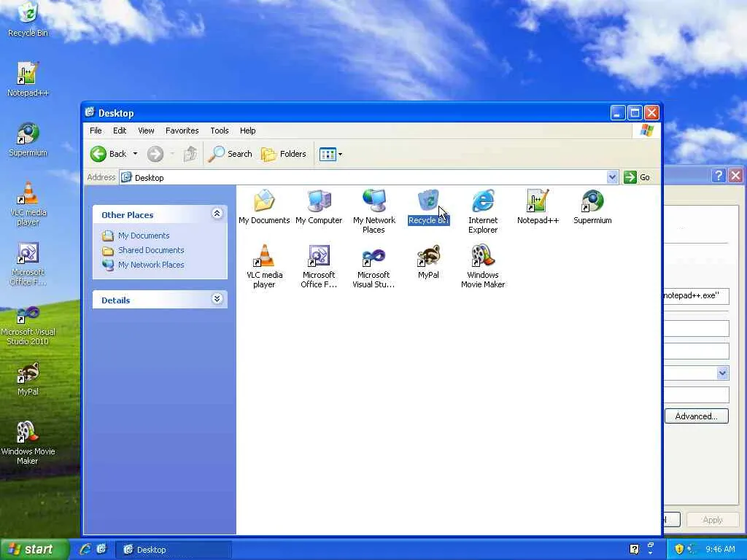747x560 pixels.
Task: Open Shared Documents link
Action: click(151, 250)
